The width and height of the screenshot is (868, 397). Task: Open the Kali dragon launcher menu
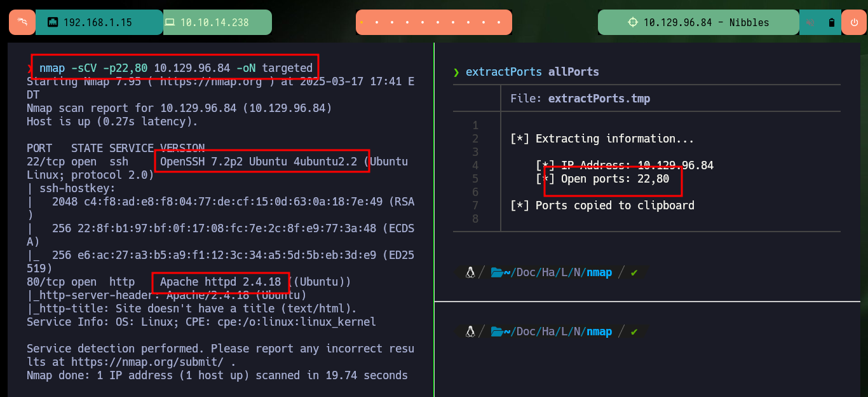[x=22, y=22]
